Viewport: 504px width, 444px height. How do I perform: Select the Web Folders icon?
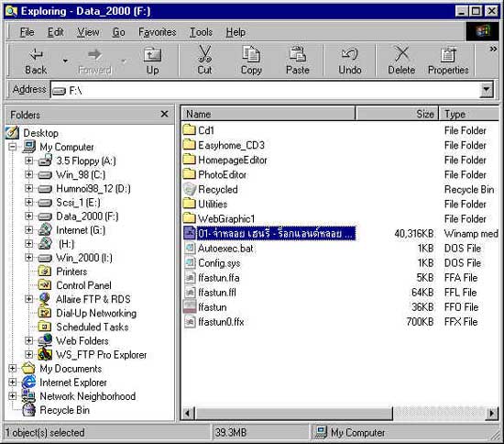pos(45,340)
